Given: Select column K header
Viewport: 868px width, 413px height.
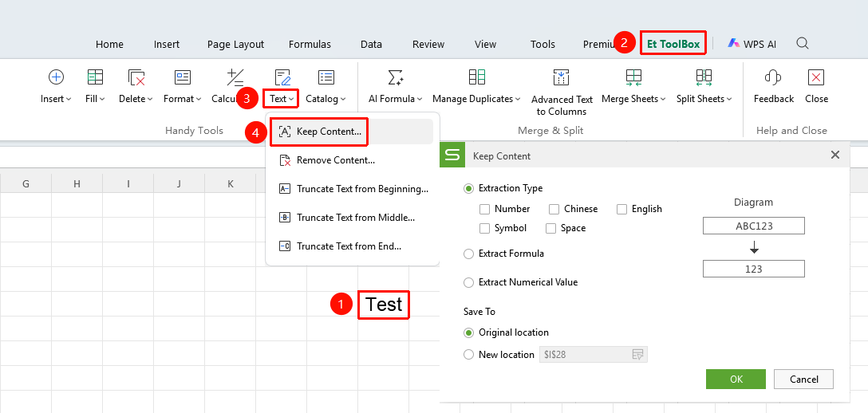Looking at the screenshot, I should click(x=231, y=183).
